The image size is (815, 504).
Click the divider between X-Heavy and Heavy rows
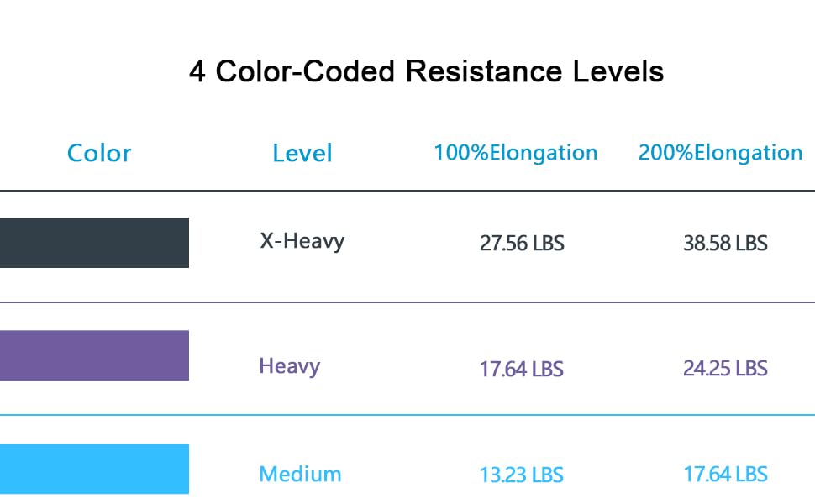pyautogui.click(x=407, y=302)
